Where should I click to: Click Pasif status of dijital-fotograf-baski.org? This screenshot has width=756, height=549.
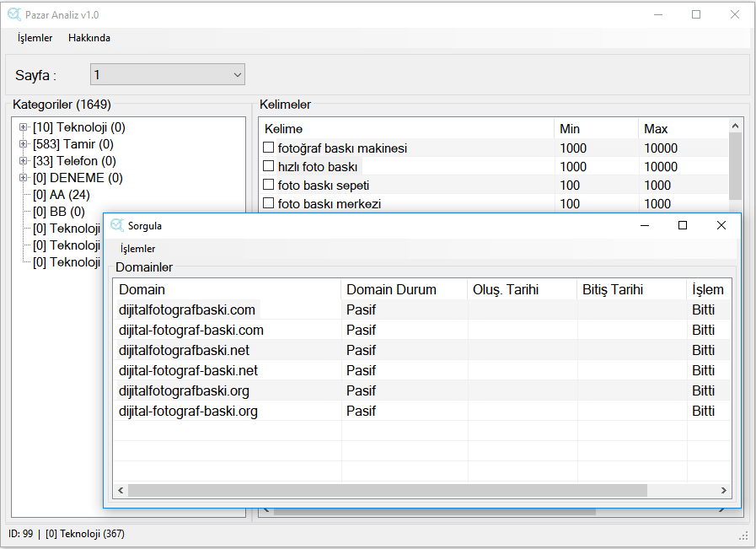(361, 411)
